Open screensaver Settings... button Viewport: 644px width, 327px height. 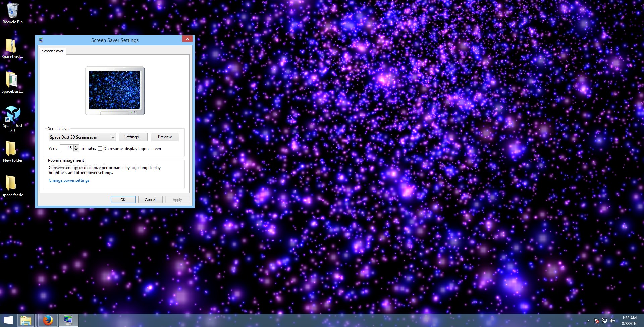click(133, 137)
